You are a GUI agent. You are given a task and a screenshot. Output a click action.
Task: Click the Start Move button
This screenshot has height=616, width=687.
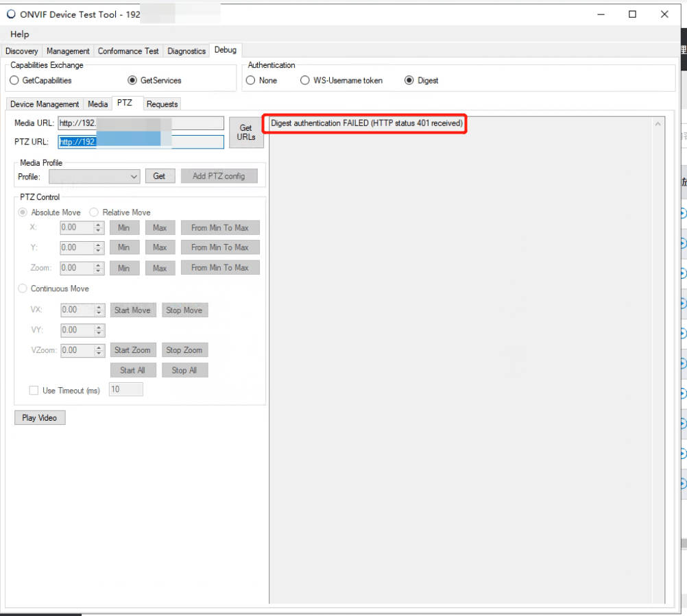[133, 310]
